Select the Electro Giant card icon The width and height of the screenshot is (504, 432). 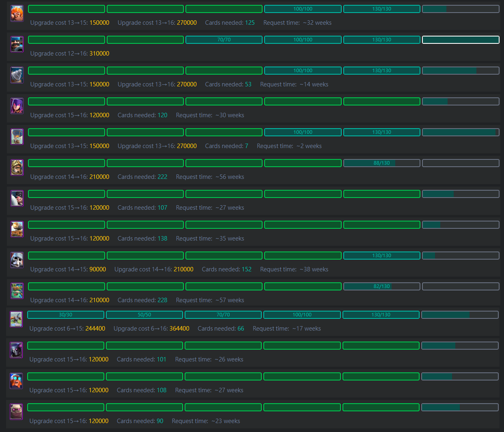click(x=16, y=381)
